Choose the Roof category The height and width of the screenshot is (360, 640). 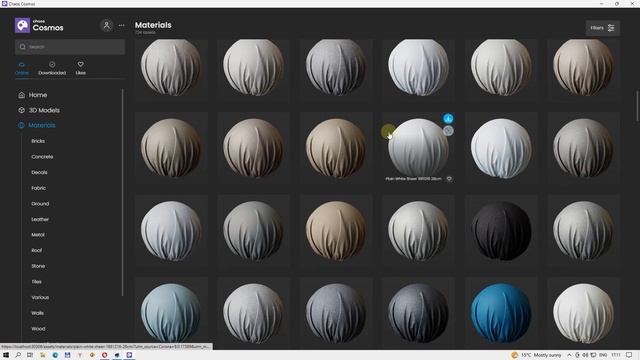pos(36,250)
